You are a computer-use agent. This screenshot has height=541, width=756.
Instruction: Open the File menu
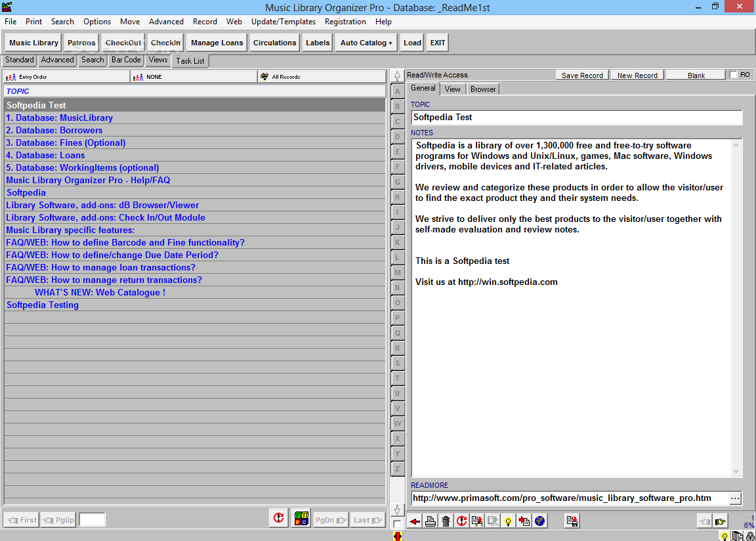click(10, 22)
